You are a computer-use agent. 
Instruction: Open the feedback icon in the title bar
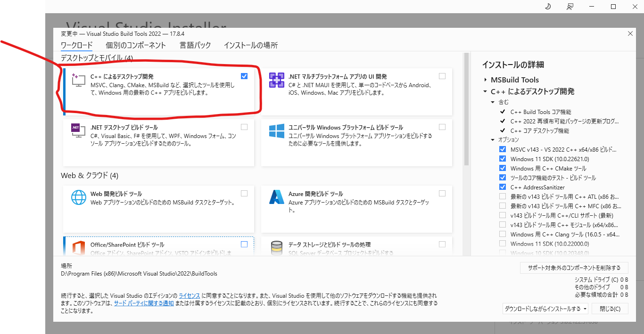(x=570, y=7)
